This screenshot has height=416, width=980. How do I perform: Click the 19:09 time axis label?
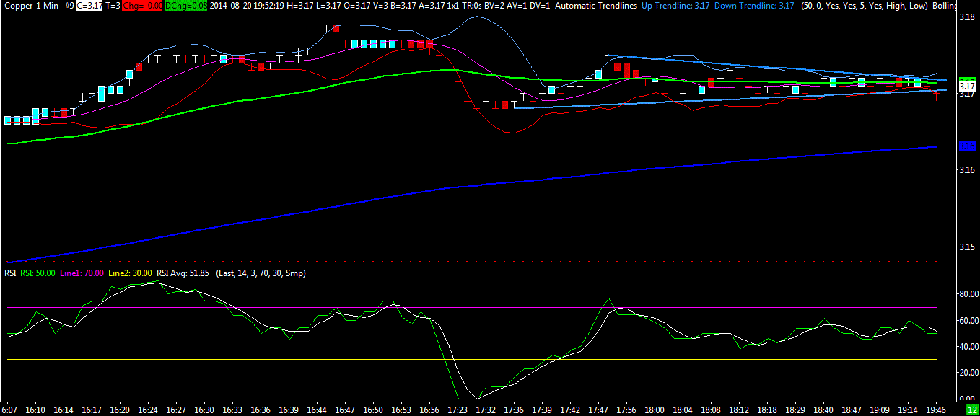click(x=880, y=409)
